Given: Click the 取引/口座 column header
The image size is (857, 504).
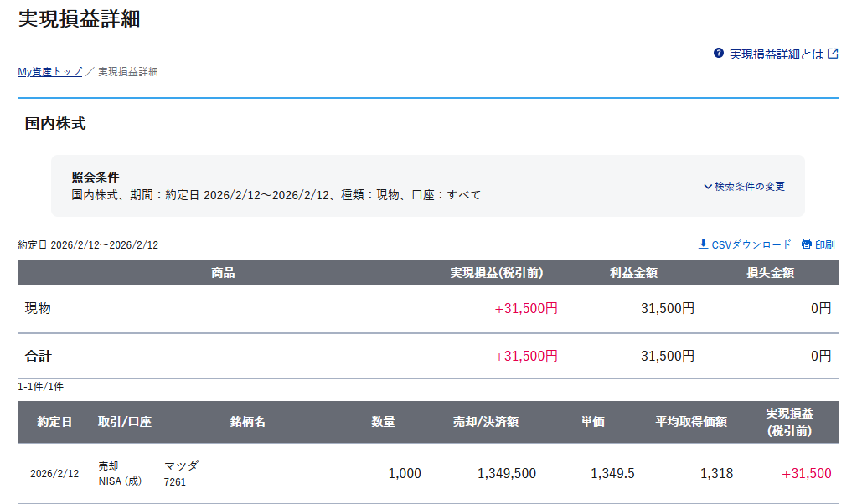Looking at the screenshot, I should point(124,422).
